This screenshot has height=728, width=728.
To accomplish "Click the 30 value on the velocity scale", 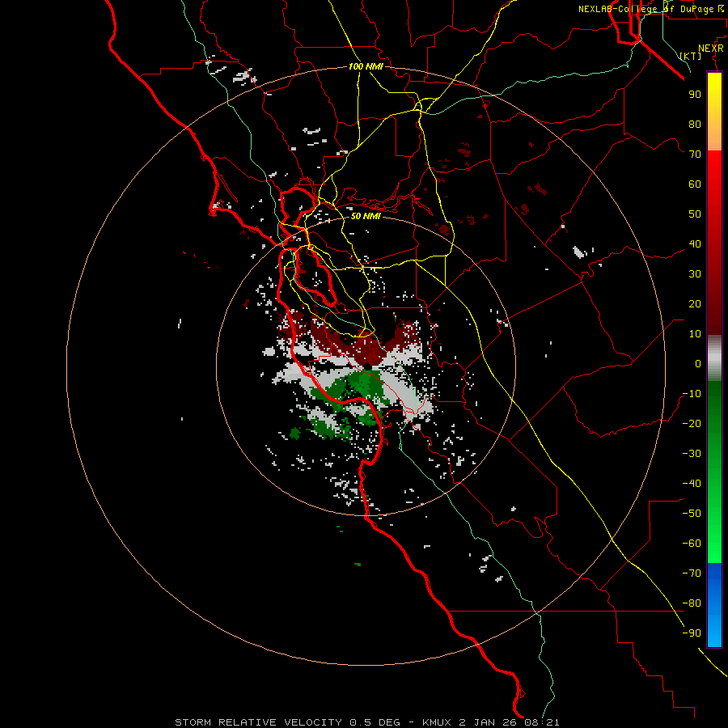I will [x=695, y=274].
